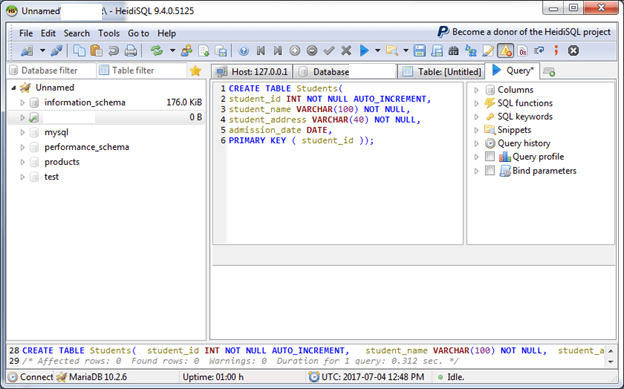This screenshot has height=389, width=624.
Task: Click the binoculars Find text icon
Action: [x=454, y=51]
